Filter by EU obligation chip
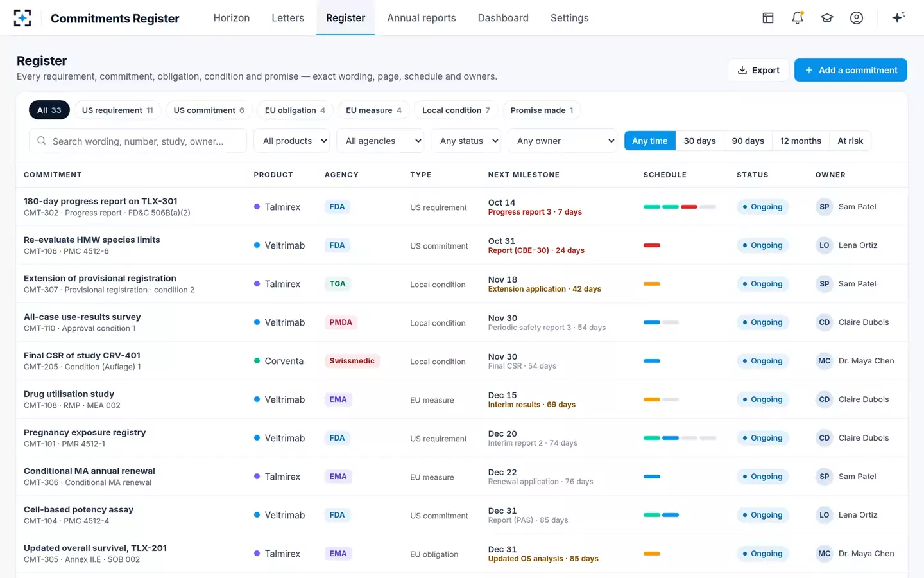The height and width of the screenshot is (578, 924). (x=295, y=110)
